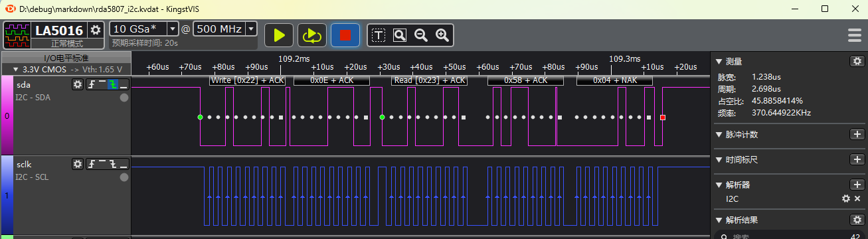The height and width of the screenshot is (239, 868).
Task: Click the 占空比 45.8858414% value
Action: [777, 101]
